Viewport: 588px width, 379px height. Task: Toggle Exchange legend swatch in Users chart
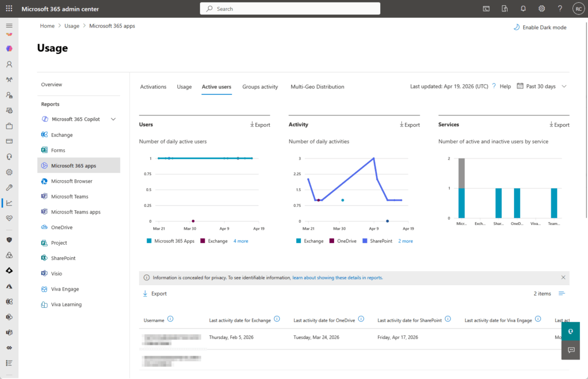coord(203,241)
